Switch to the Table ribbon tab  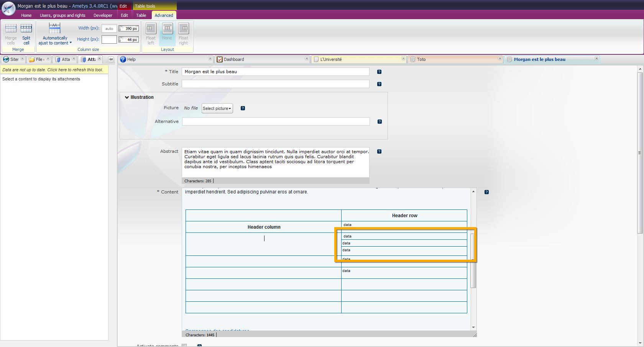click(141, 15)
